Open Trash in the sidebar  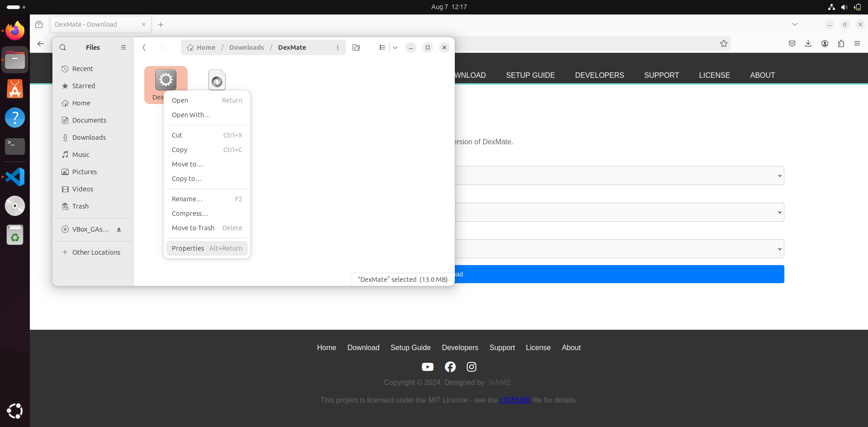[x=93, y=206]
